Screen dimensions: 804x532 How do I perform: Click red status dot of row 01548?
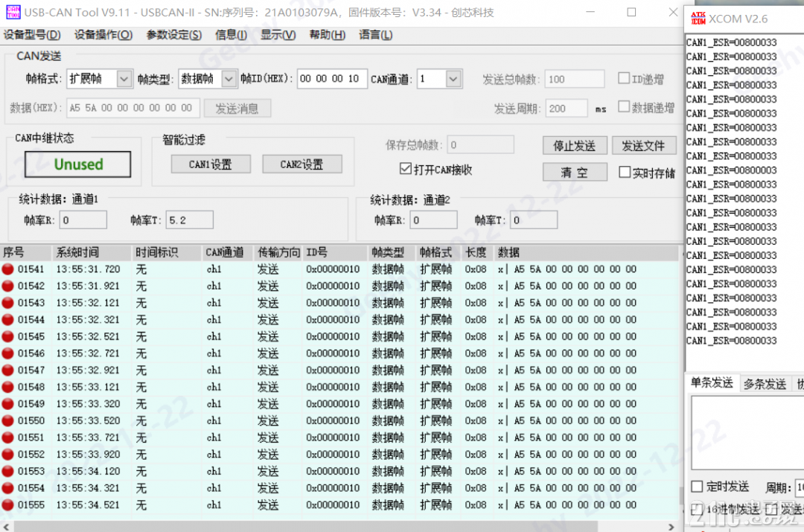click(7, 387)
